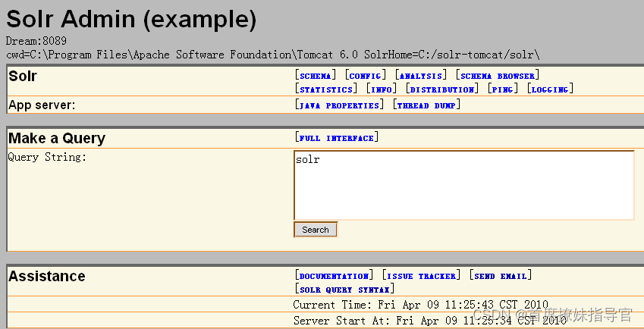Click the Current Time text line
The height and width of the screenshot is (329, 644).
420,305
